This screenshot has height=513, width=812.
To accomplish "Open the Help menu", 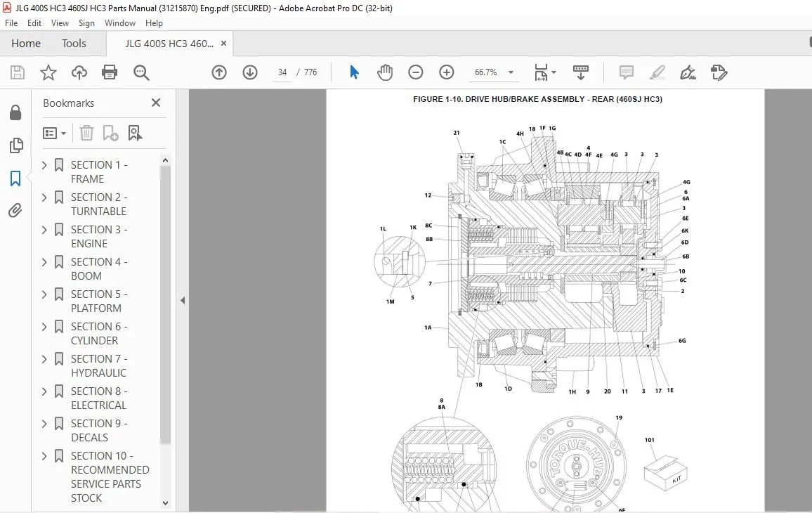I will [154, 22].
